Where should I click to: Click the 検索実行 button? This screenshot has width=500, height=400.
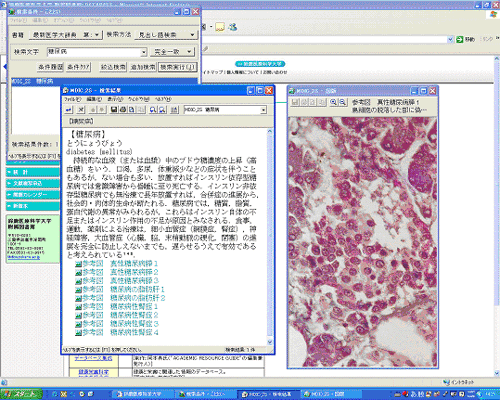177,67
